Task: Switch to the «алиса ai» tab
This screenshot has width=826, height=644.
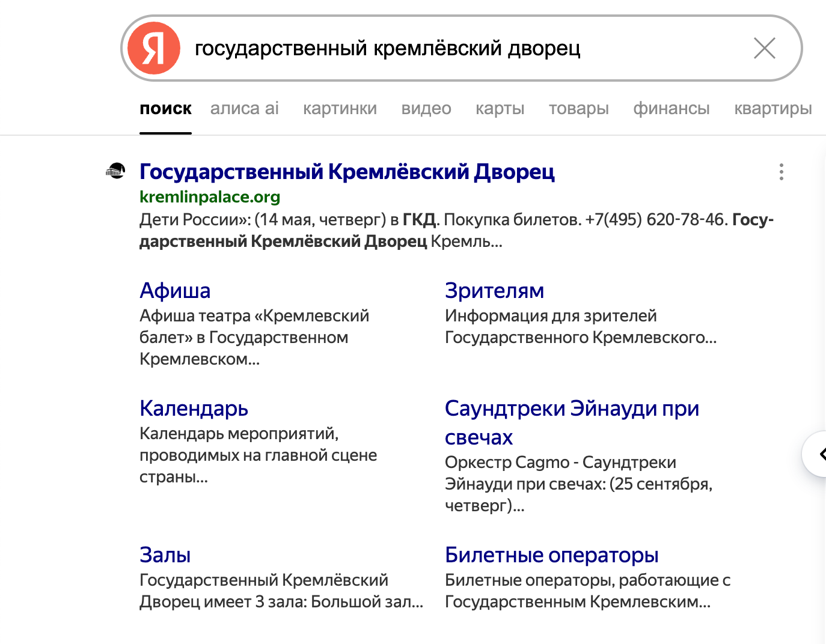Action: pos(244,109)
